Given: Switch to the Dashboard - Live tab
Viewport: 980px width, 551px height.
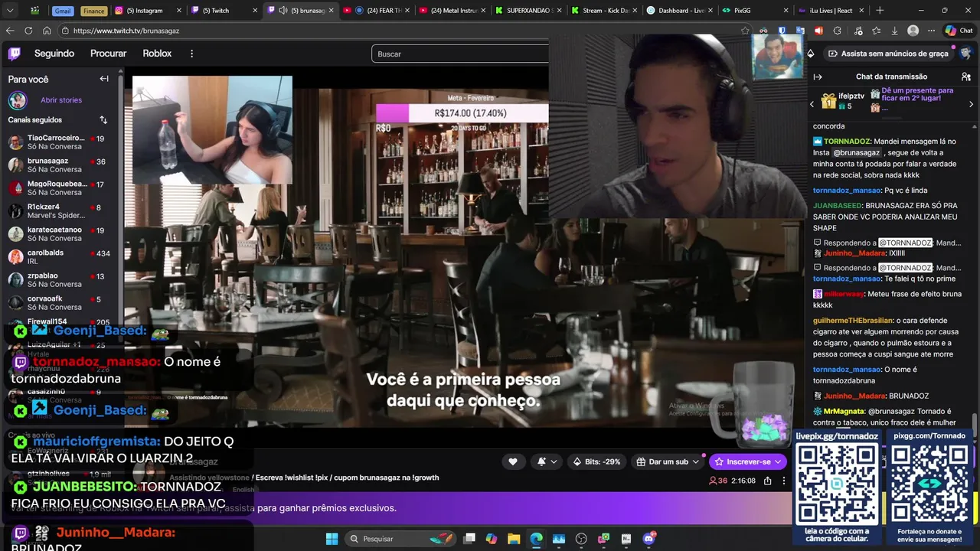Looking at the screenshot, I should coord(680,10).
